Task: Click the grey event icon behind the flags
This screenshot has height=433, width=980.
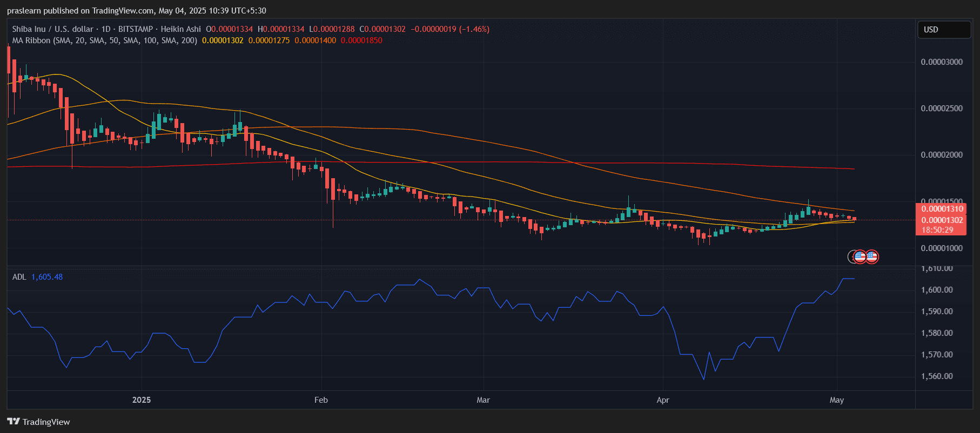Action: (x=850, y=256)
